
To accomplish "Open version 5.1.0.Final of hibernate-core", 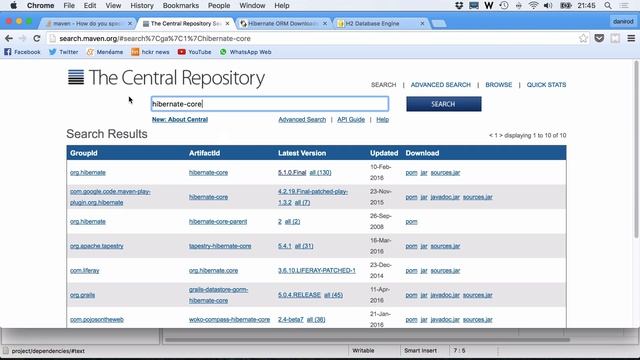I will tap(292, 173).
